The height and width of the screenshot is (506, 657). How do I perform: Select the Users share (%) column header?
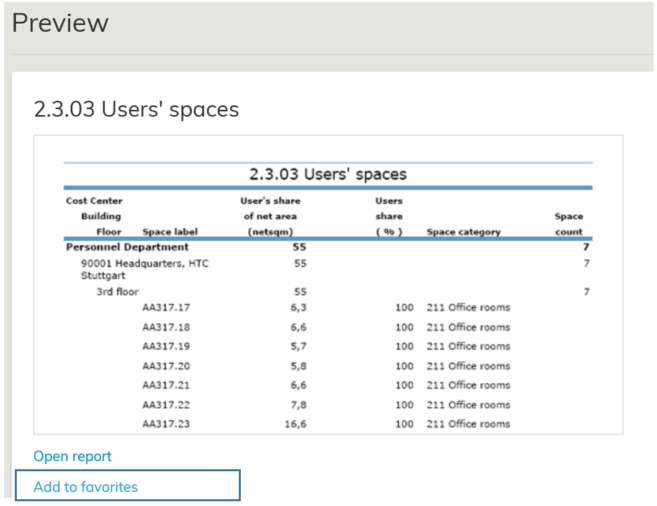(388, 216)
